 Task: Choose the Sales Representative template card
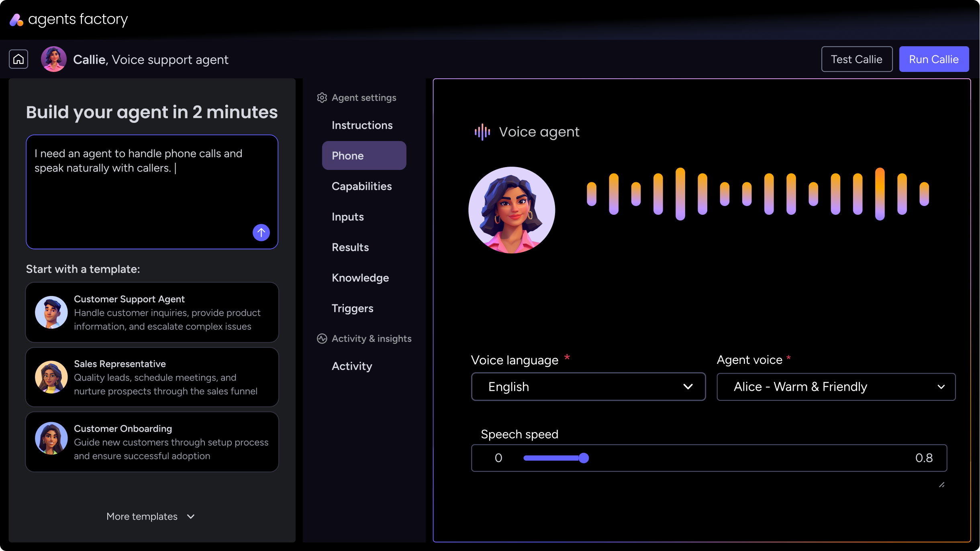152,377
